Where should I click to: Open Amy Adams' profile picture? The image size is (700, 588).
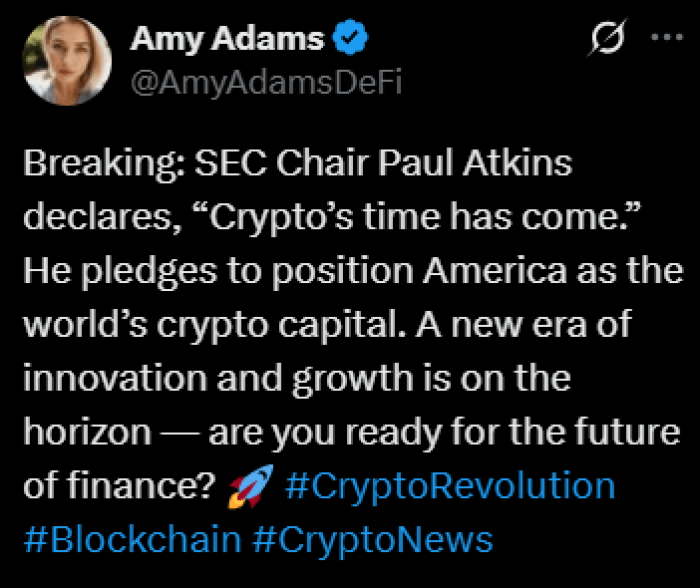[67, 60]
